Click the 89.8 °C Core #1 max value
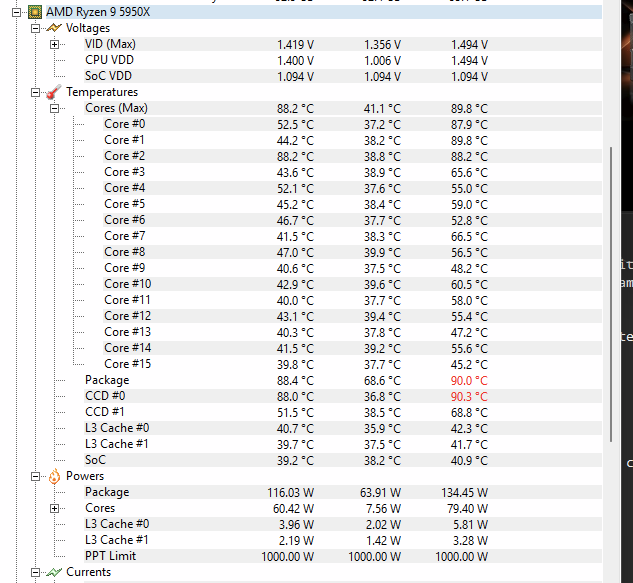Image resolution: width=633 pixels, height=583 pixels. (x=469, y=141)
